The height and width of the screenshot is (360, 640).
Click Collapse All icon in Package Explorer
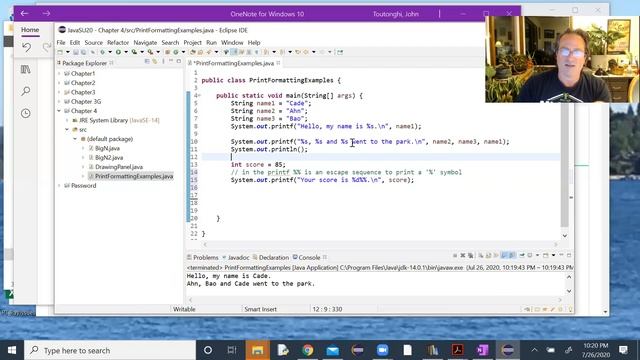pos(147,61)
